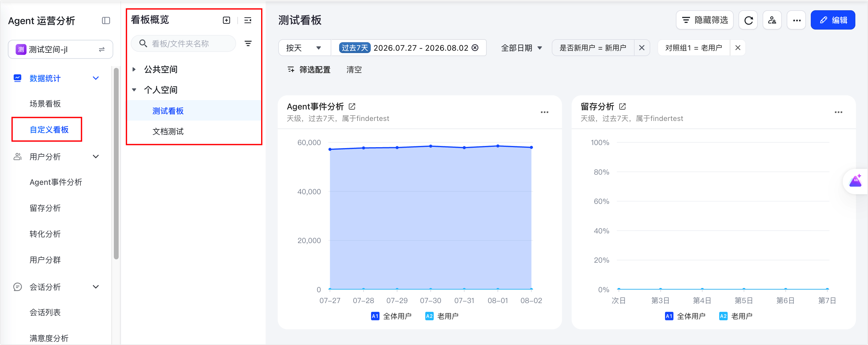
Task: Open the 自定义看板 menu item
Action: tap(49, 129)
